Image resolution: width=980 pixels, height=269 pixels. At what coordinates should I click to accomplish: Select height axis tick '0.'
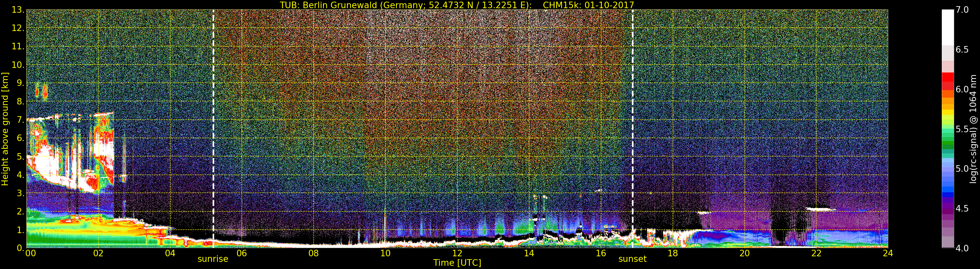(21, 248)
